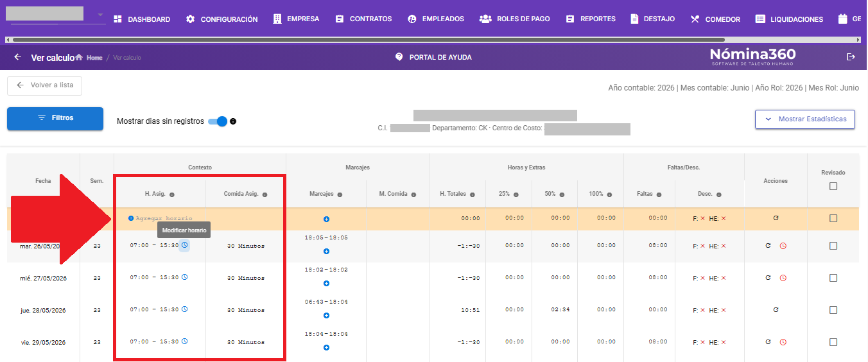Screen dimensions: 868x362
Task: Click the info icon beside Desc. header
Action: click(x=719, y=194)
